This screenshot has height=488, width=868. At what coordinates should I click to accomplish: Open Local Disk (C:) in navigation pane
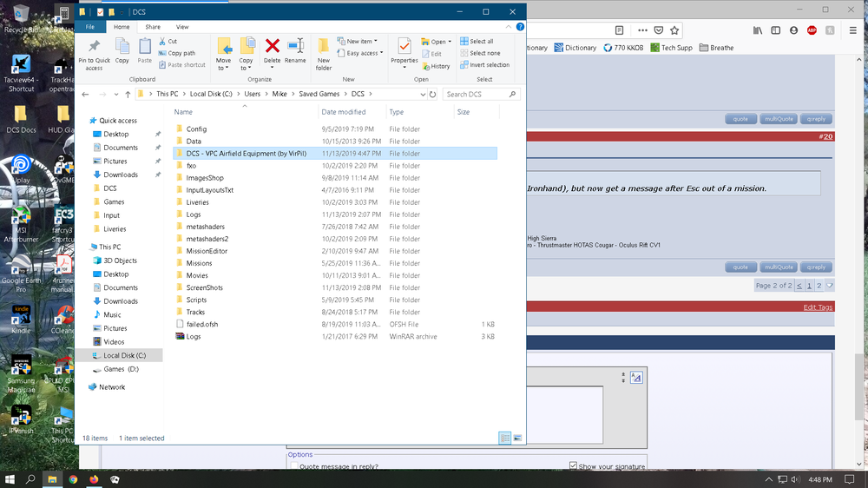[124, 356]
